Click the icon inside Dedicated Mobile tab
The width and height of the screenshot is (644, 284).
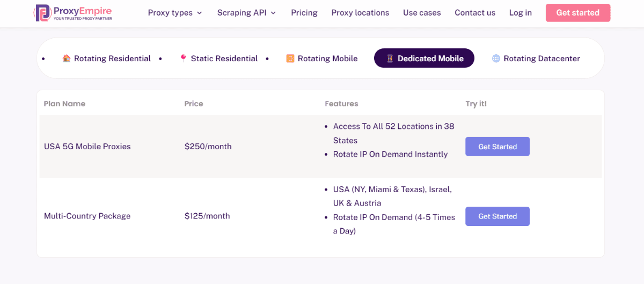point(390,59)
